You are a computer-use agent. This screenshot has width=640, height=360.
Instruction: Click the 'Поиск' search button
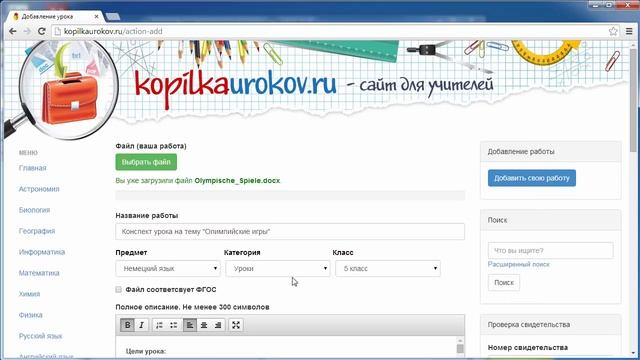click(504, 282)
